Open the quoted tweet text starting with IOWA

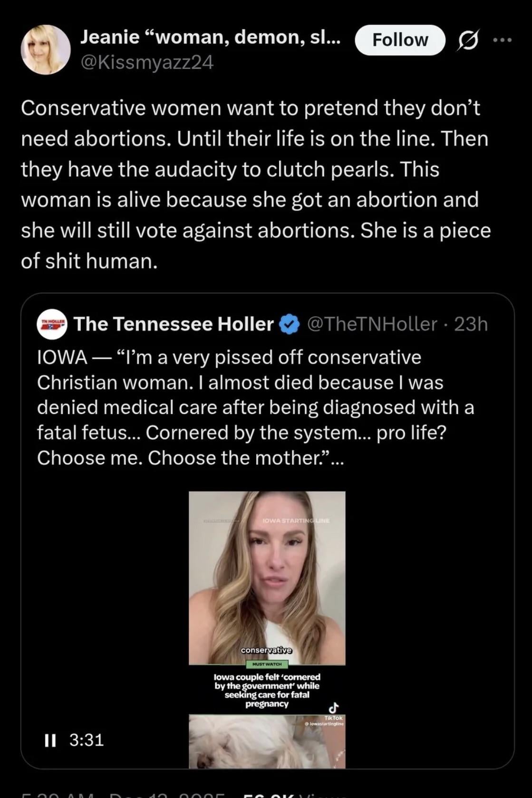tap(255, 407)
